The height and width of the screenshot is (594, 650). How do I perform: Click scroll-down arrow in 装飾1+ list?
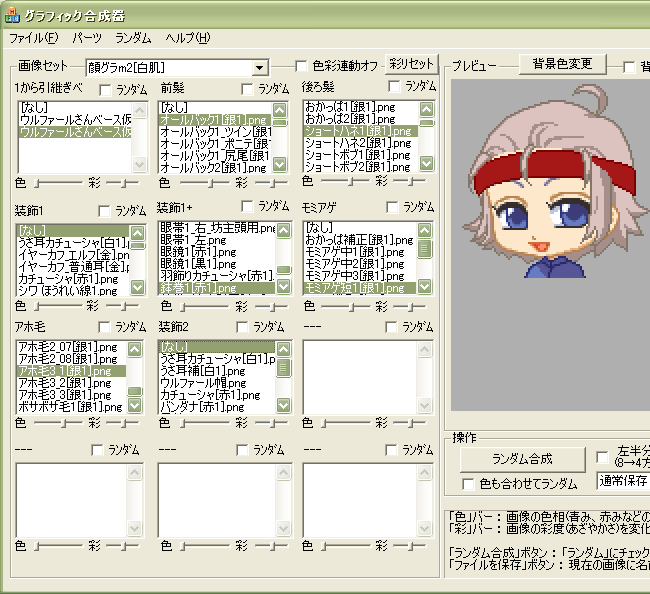284,286
